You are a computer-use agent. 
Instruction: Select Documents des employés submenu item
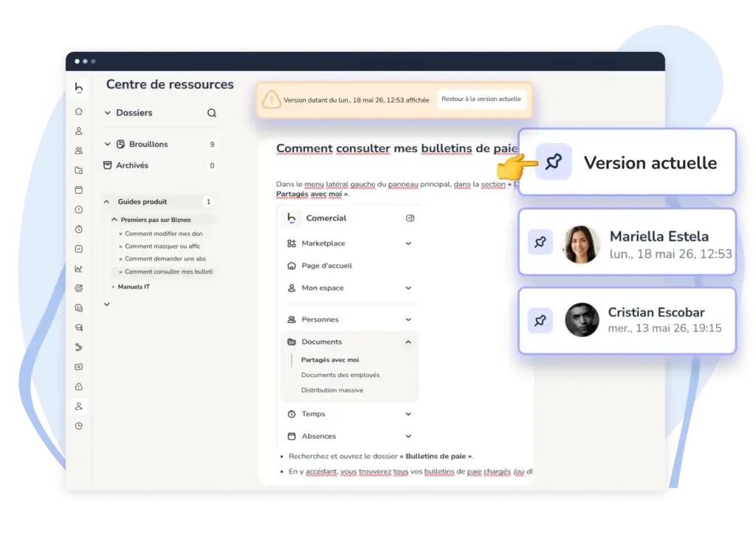click(x=340, y=375)
